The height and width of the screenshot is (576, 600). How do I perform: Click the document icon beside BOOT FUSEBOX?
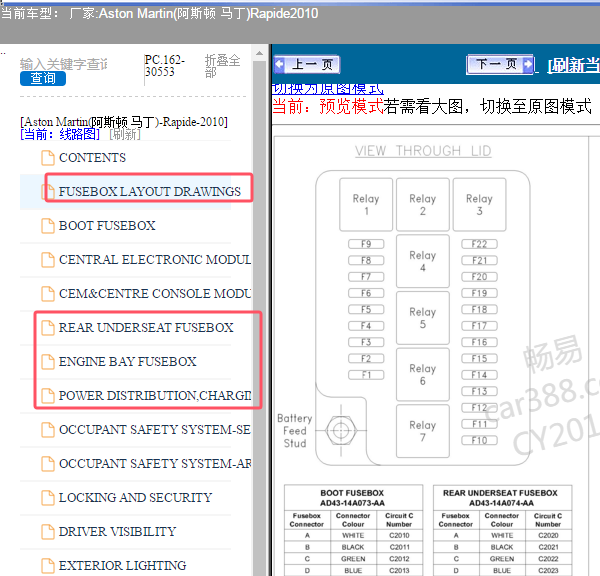tap(48, 226)
